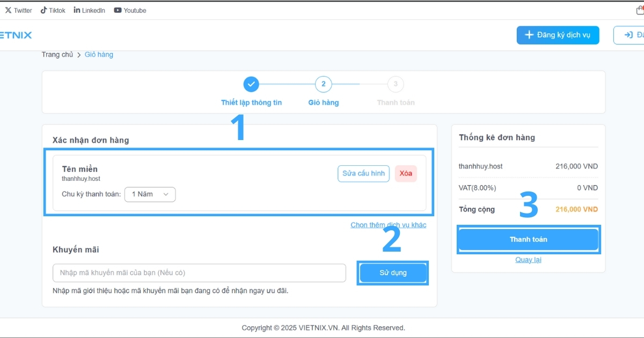Open the Twitter X social link
644x338 pixels.
(18, 10)
